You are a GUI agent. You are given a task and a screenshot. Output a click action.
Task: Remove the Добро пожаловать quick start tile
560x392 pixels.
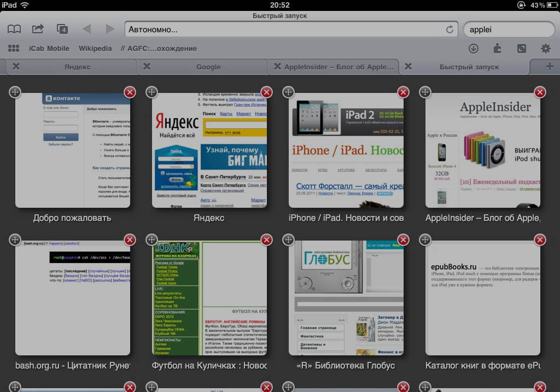tap(130, 92)
